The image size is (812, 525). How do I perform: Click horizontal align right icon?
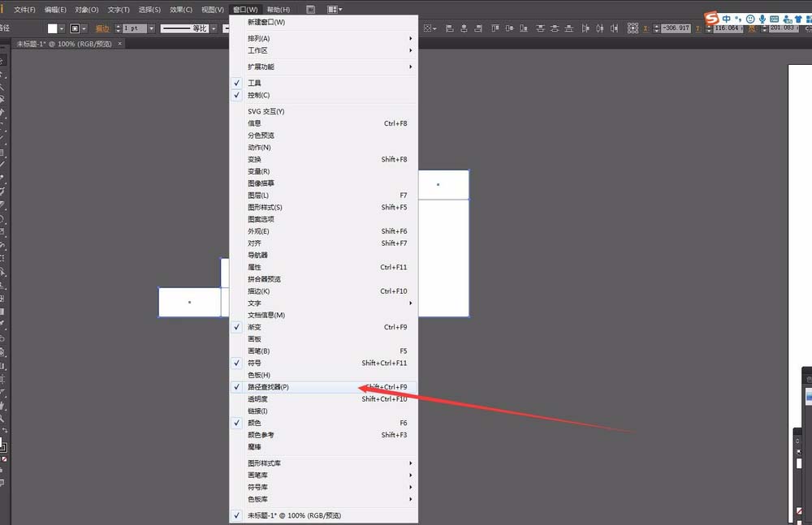pos(478,28)
